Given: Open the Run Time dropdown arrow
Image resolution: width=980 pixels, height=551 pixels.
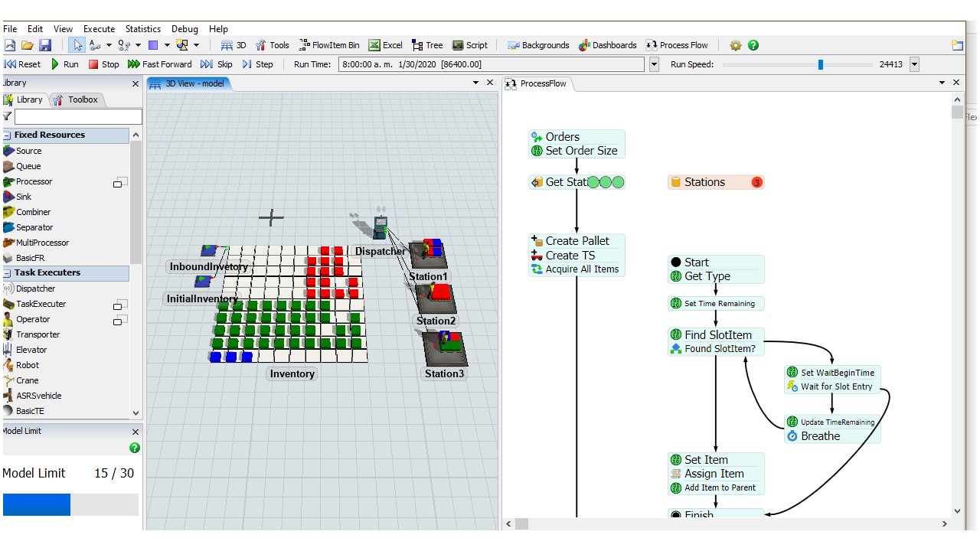Looking at the screenshot, I should pyautogui.click(x=654, y=65).
